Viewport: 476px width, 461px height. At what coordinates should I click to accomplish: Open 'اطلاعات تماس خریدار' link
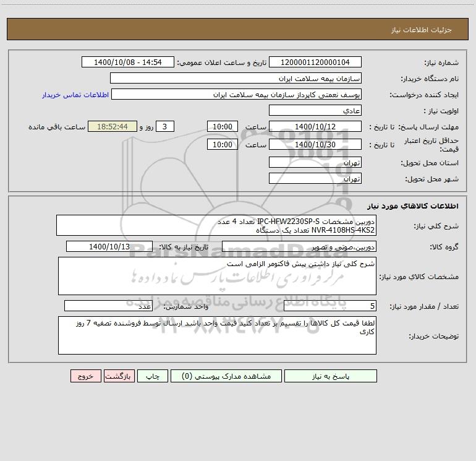point(75,95)
